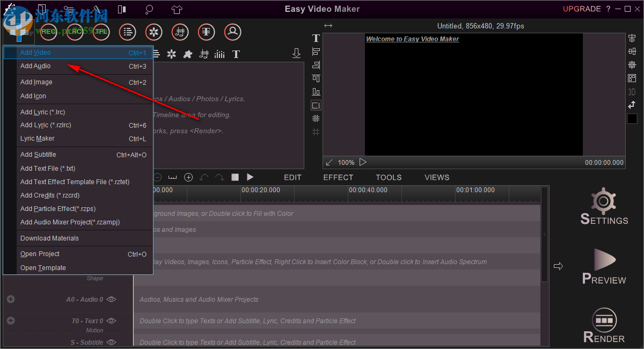Select the Text tool in the second toolbar row
Viewport: 644px width, 349px height.
[x=235, y=54]
